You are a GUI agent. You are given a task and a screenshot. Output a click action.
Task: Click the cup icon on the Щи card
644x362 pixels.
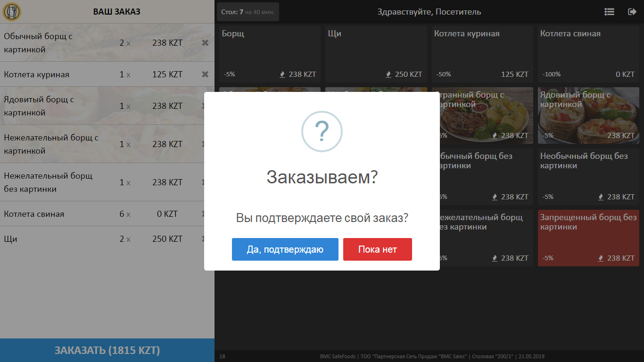click(388, 74)
